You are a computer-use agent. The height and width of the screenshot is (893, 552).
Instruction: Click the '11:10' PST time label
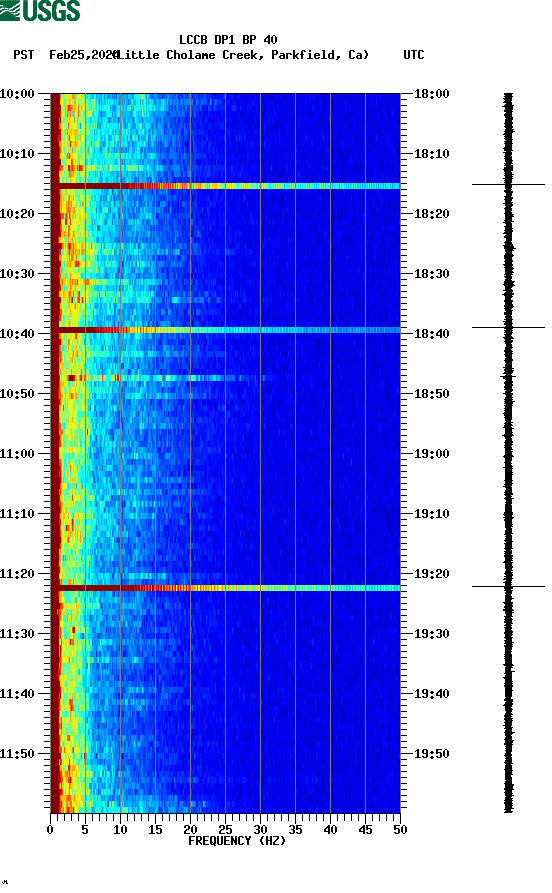click(x=17, y=514)
